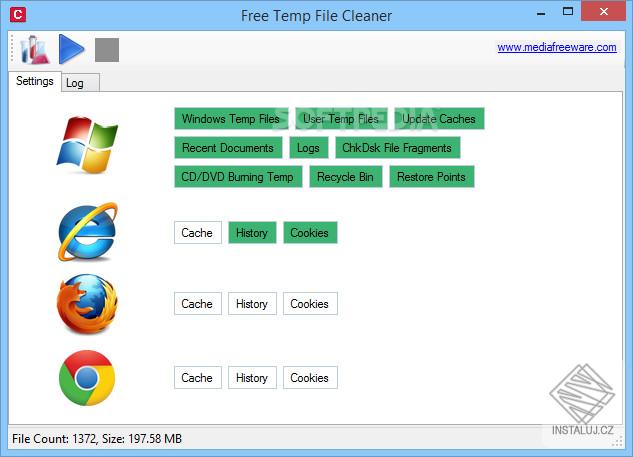633x457 pixels.
Task: Maximize the Free Temp File Cleaner window
Action: point(568,12)
